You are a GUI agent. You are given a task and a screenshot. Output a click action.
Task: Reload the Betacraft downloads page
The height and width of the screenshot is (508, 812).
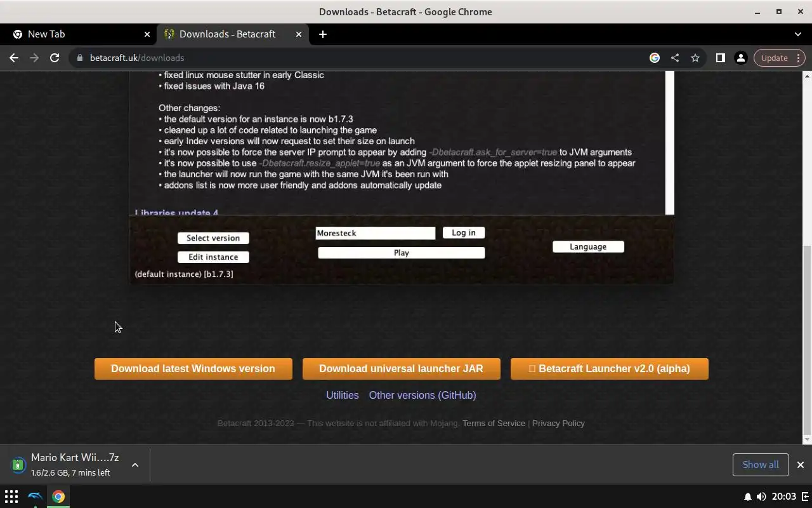pos(55,58)
